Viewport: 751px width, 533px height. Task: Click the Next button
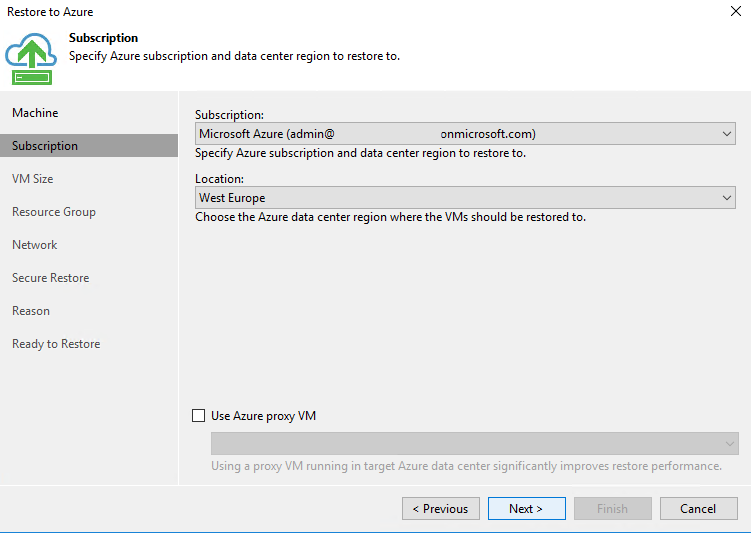click(x=526, y=509)
